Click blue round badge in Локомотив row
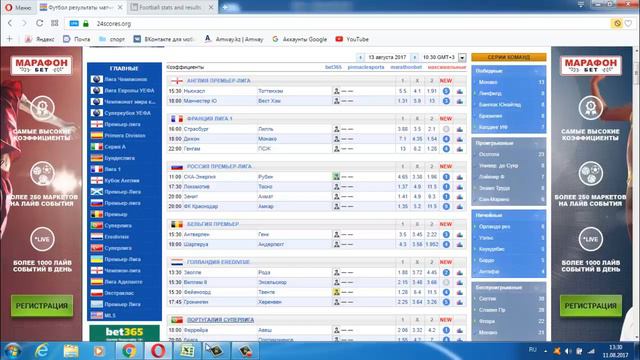The height and width of the screenshot is (360, 640). [x=446, y=187]
